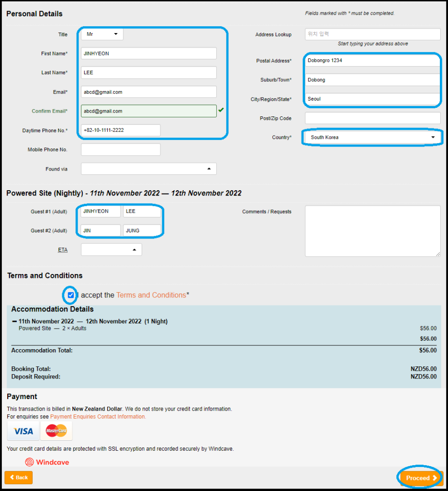Click the MasterCard logo

(56, 431)
